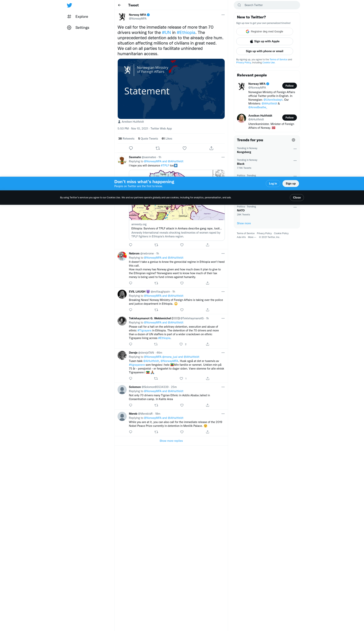Image resolution: width=364 pixels, height=631 pixels.
Task: Open more options on Norway MFA tweet
Action: click(x=223, y=15)
